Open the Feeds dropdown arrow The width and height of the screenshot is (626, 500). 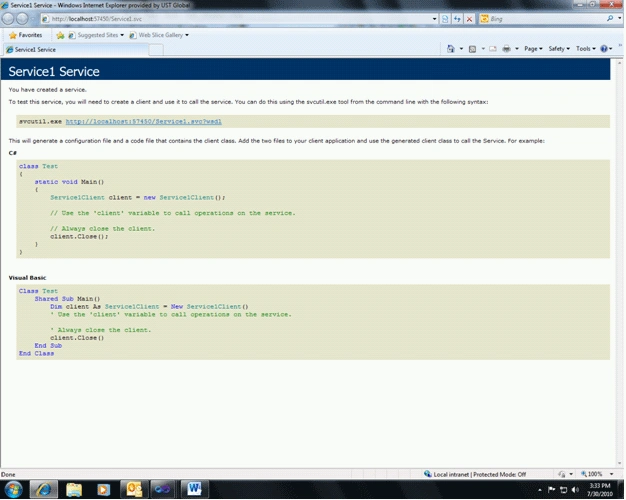(x=483, y=49)
